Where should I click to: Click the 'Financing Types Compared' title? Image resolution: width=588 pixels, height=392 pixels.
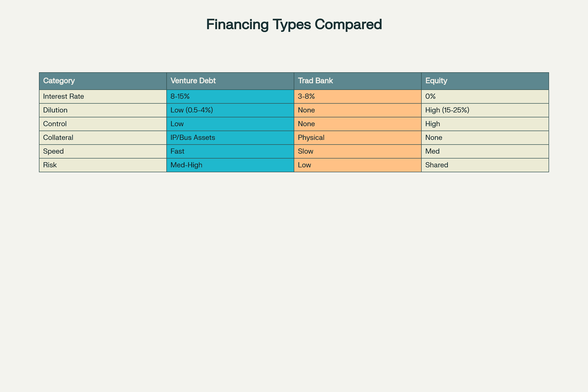coord(294,24)
